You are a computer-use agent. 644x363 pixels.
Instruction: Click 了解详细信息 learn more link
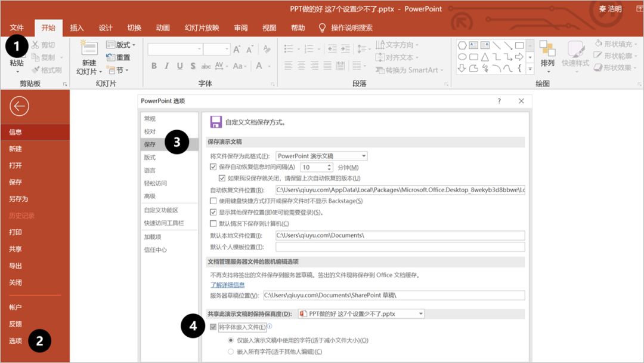[228, 285]
